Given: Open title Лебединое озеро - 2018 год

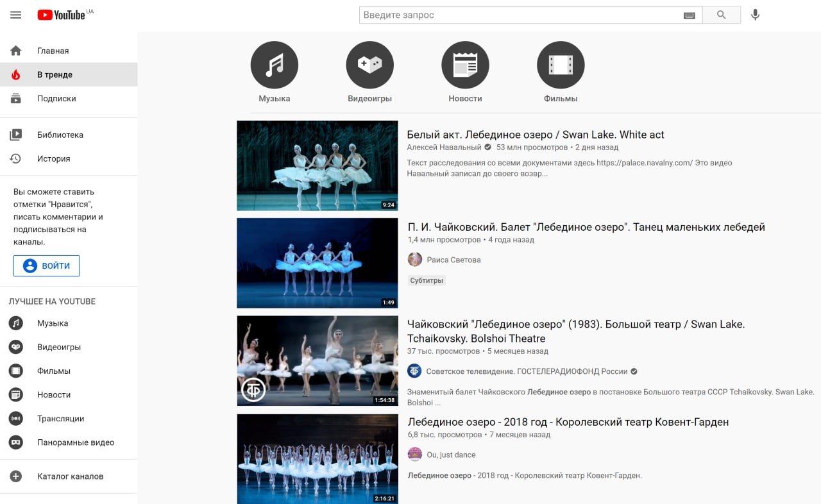Looking at the screenshot, I should tap(568, 422).
